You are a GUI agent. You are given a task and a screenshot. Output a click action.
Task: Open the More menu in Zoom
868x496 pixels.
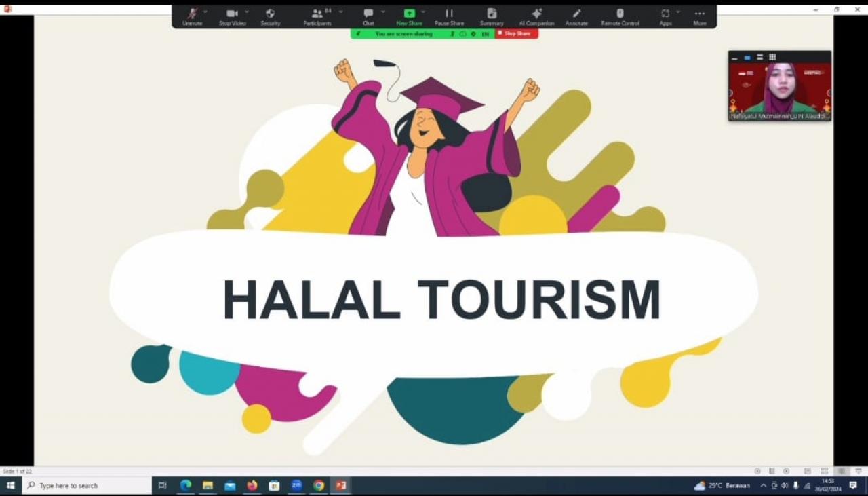(x=700, y=15)
